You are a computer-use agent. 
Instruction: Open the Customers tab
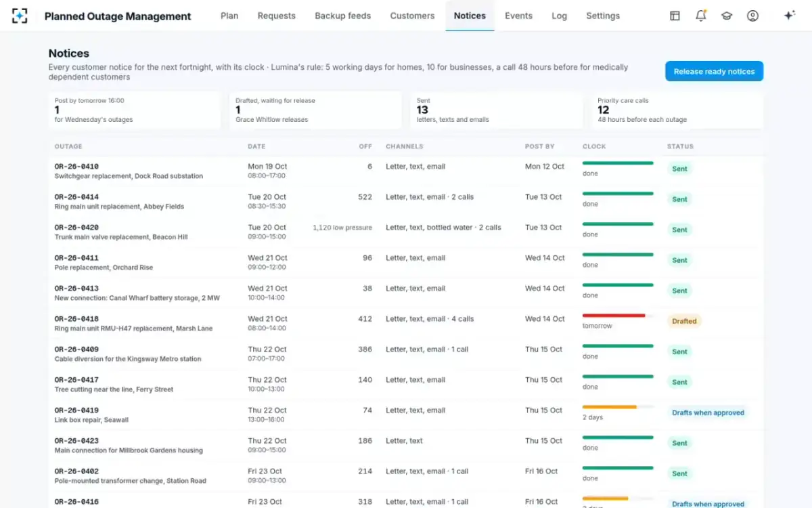coord(412,16)
